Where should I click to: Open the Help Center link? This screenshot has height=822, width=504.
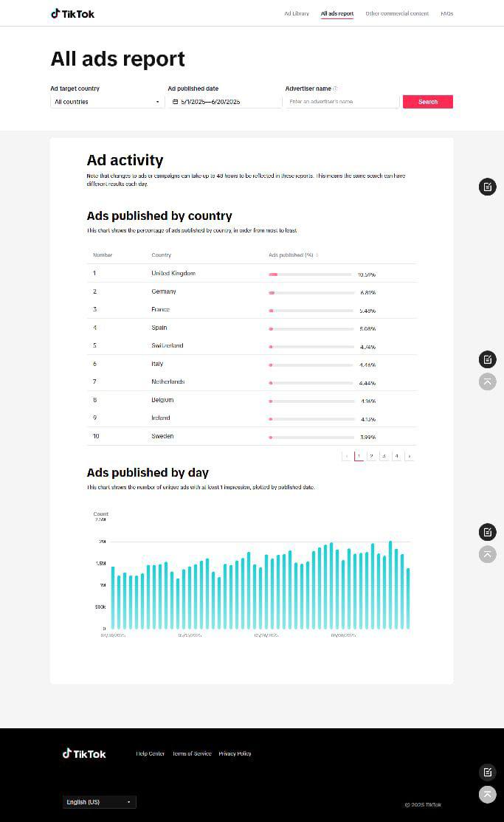tap(151, 753)
